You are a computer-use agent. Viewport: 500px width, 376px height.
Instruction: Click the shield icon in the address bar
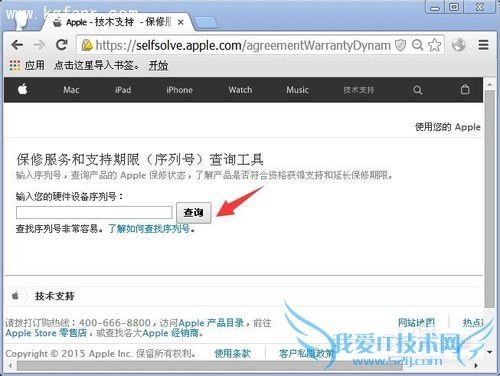[400, 45]
